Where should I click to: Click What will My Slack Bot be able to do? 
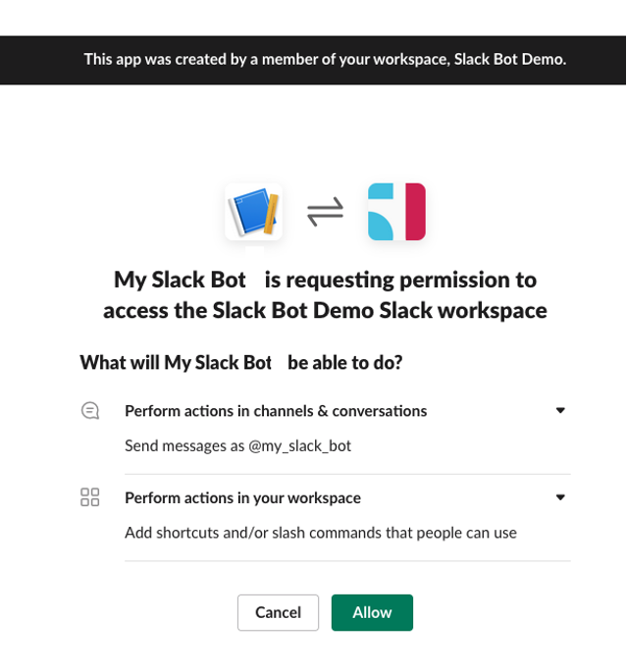tap(241, 363)
